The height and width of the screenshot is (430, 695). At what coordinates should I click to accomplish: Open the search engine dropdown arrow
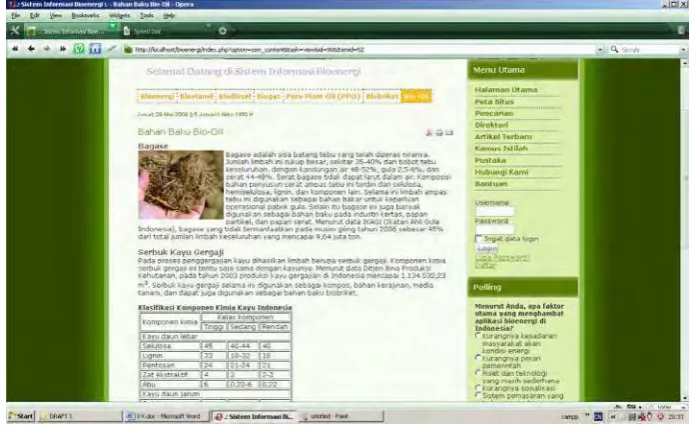[683, 50]
